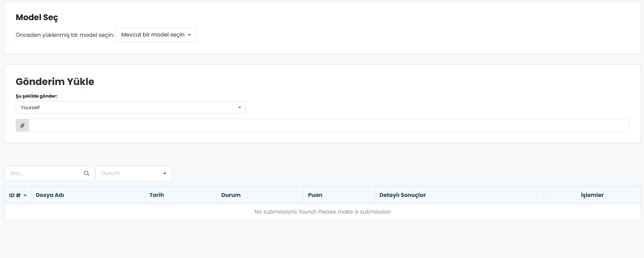Click the 'No submissions found!' message row
Screen dimensions: 644x258
322,212
